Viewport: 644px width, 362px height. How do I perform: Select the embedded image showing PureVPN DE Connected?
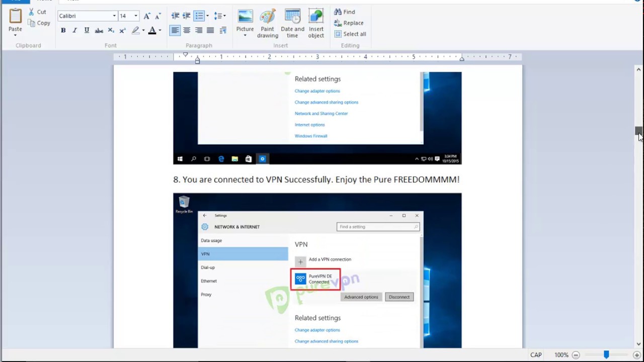(317, 270)
